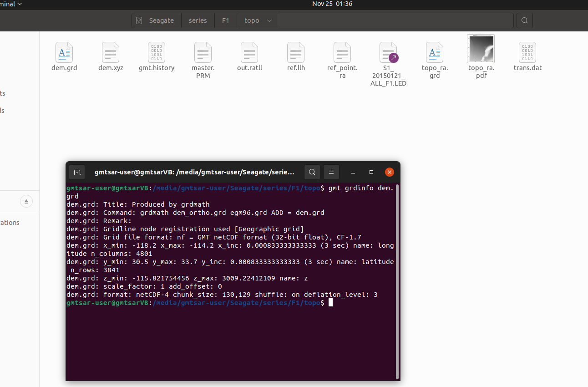Select the ref_point.ra file icon
Viewport: 588px width, 387px height.
342,52
